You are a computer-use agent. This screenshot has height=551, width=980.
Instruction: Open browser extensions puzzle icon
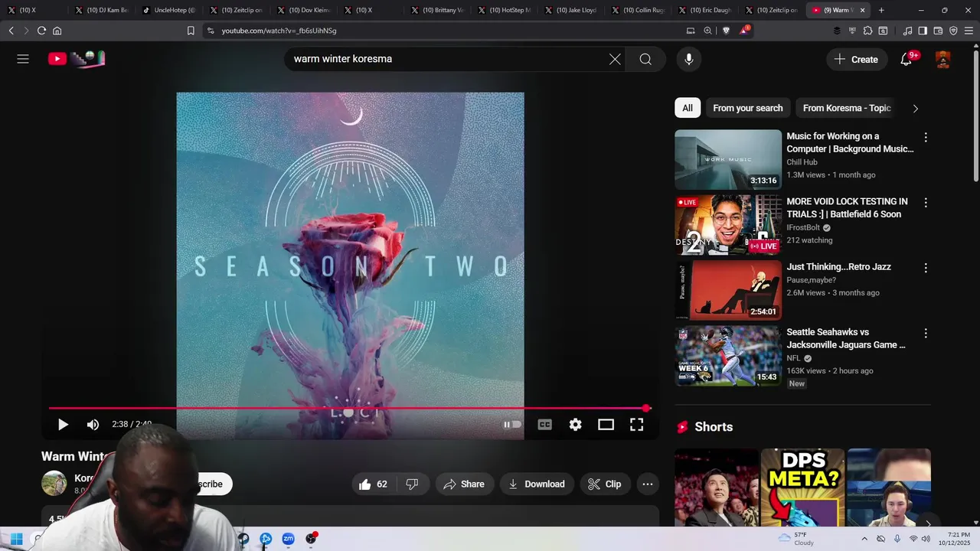point(867,31)
